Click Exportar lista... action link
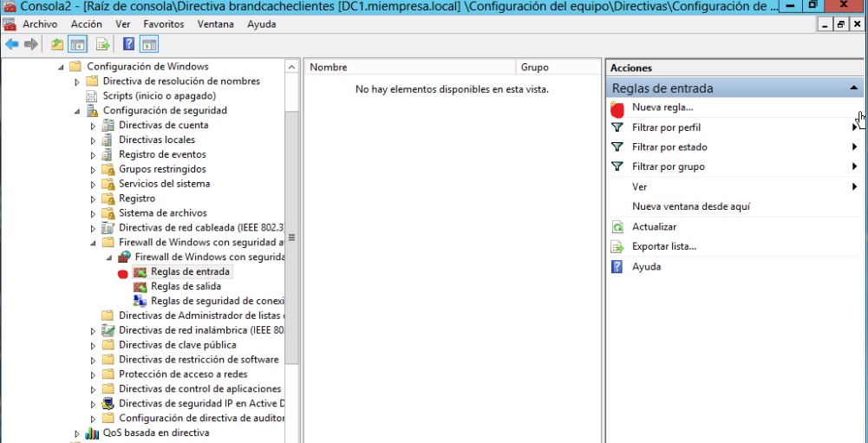This screenshot has width=868, height=443. [663, 247]
